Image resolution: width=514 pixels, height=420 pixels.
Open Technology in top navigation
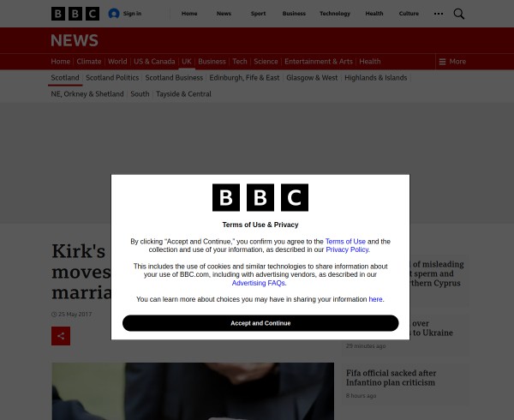click(x=335, y=14)
